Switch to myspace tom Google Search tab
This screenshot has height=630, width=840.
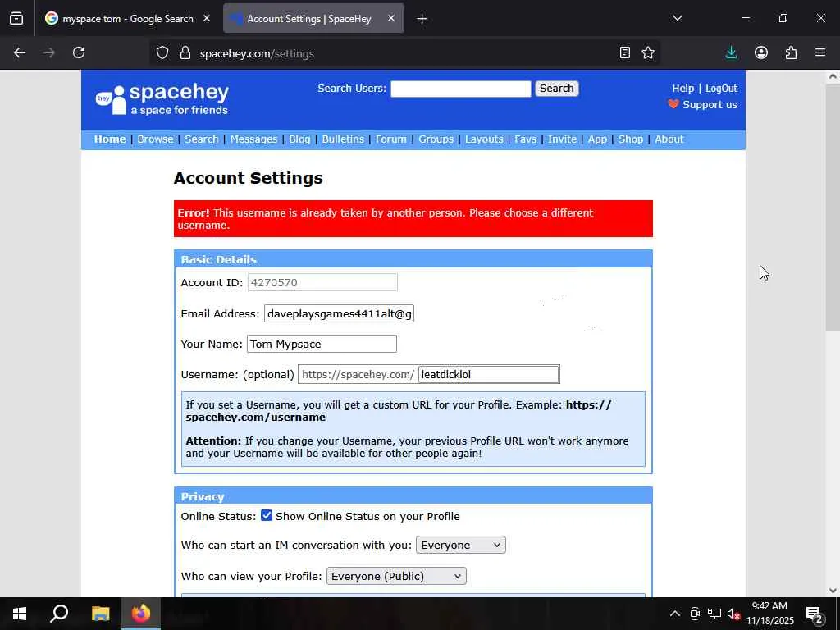[x=127, y=19]
